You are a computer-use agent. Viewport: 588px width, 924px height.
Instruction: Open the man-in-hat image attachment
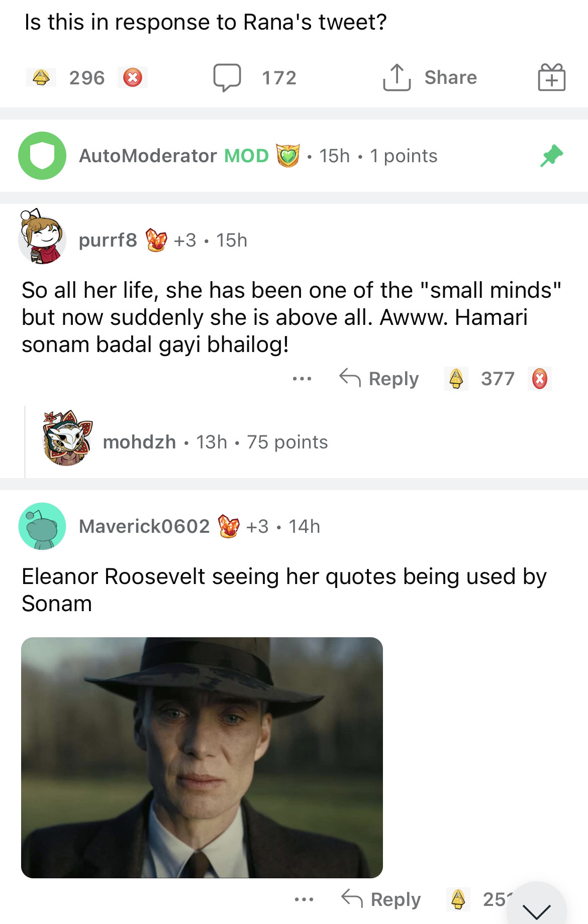point(202,757)
